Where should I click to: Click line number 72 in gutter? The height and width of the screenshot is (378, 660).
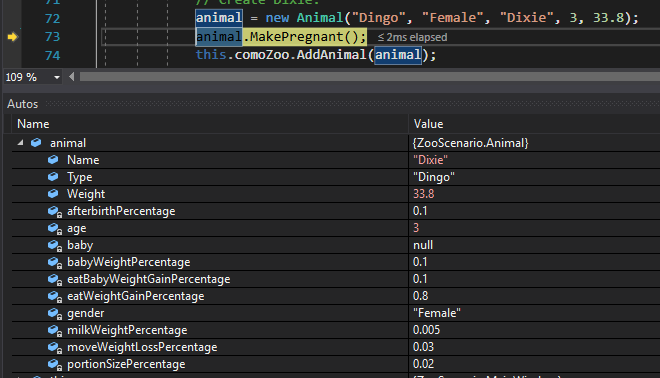(52, 19)
